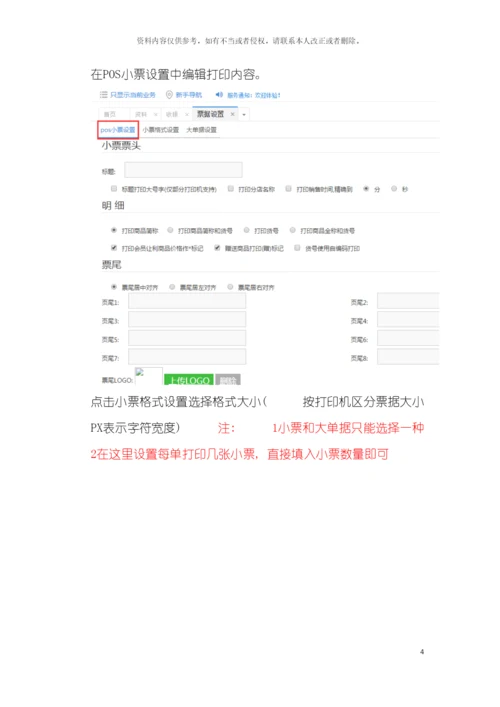Switch to the 资料 tab
The height and width of the screenshot is (707, 500).
pyautogui.click(x=141, y=115)
